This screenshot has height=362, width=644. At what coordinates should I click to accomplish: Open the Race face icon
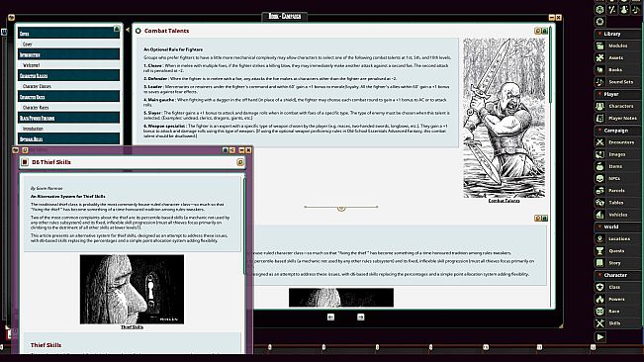pyautogui.click(x=599, y=312)
